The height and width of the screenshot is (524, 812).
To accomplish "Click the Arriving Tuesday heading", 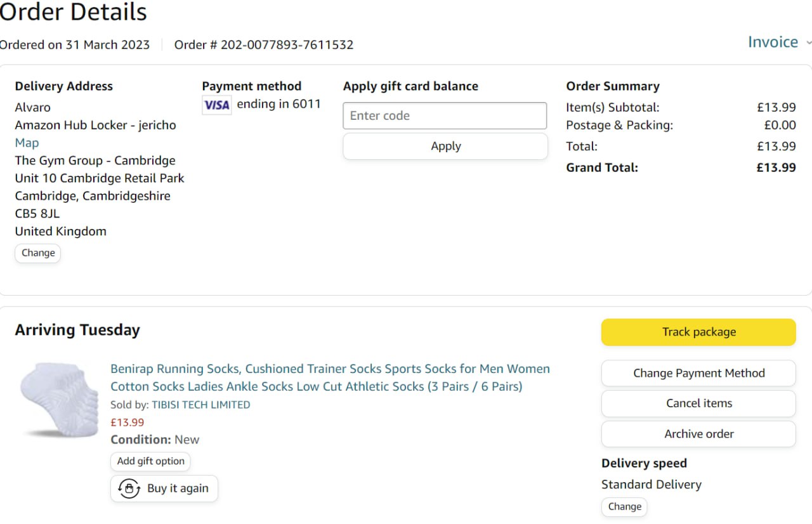I will [x=77, y=330].
